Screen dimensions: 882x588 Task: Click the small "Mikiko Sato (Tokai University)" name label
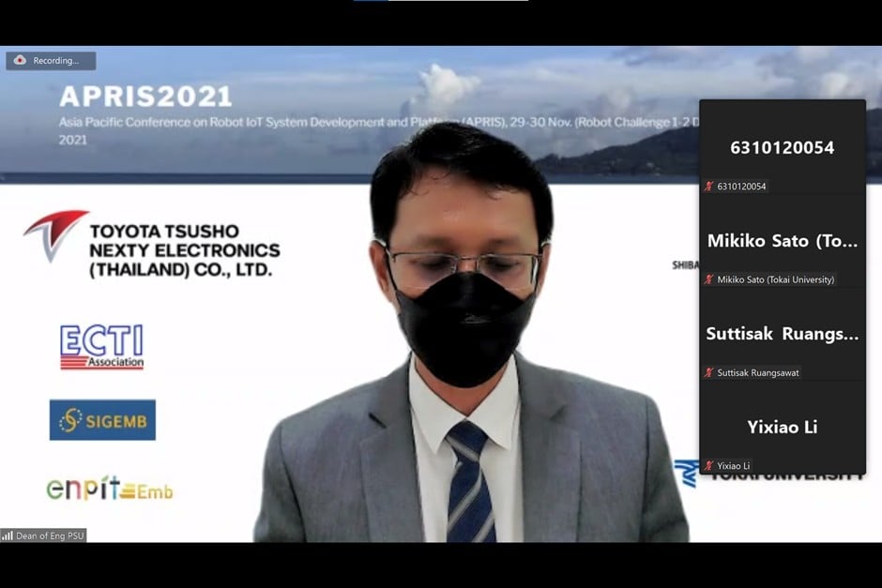coord(776,279)
